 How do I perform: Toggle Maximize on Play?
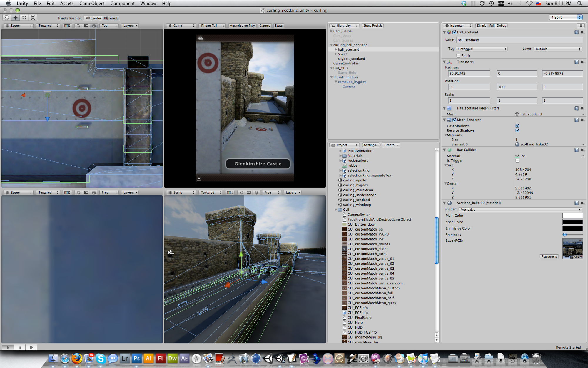point(242,26)
